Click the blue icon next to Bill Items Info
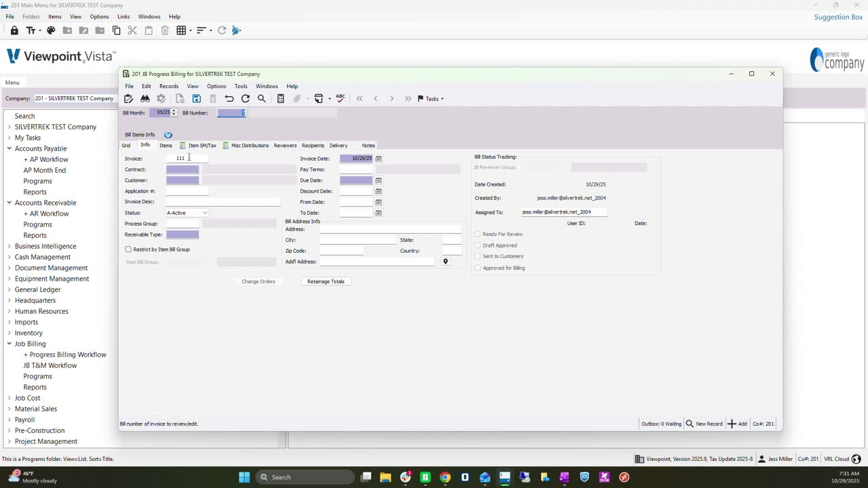Viewport: 868px width, 488px height. click(x=168, y=135)
